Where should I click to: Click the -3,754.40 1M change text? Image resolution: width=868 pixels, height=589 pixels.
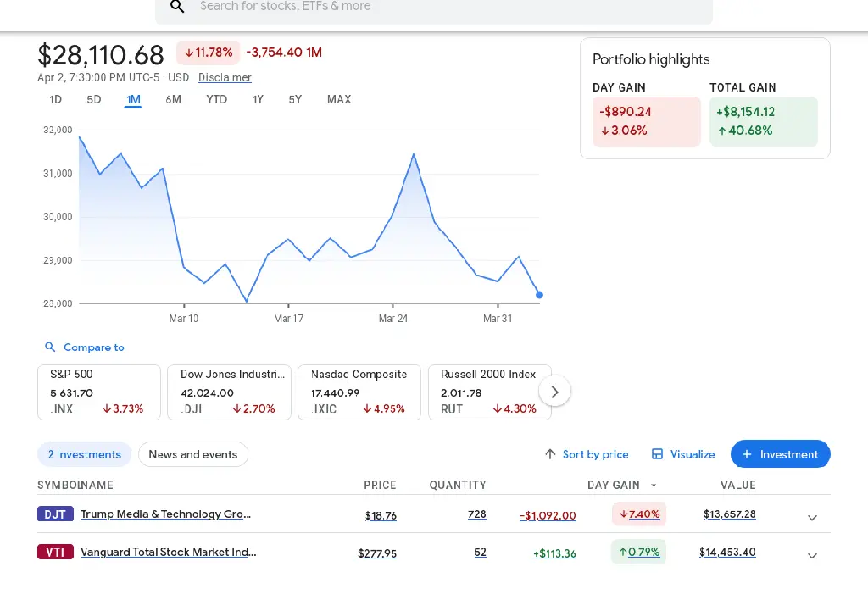[x=284, y=53]
